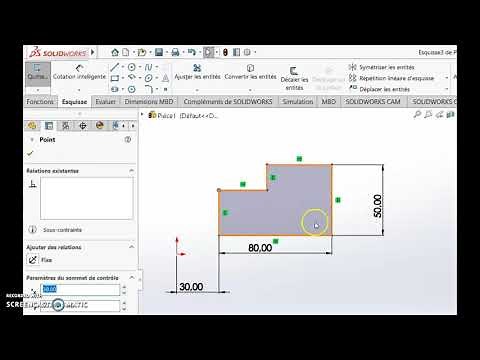Click the Options gear icon in top toolbar
The height and width of the screenshot is (360, 480).
coord(247,52)
